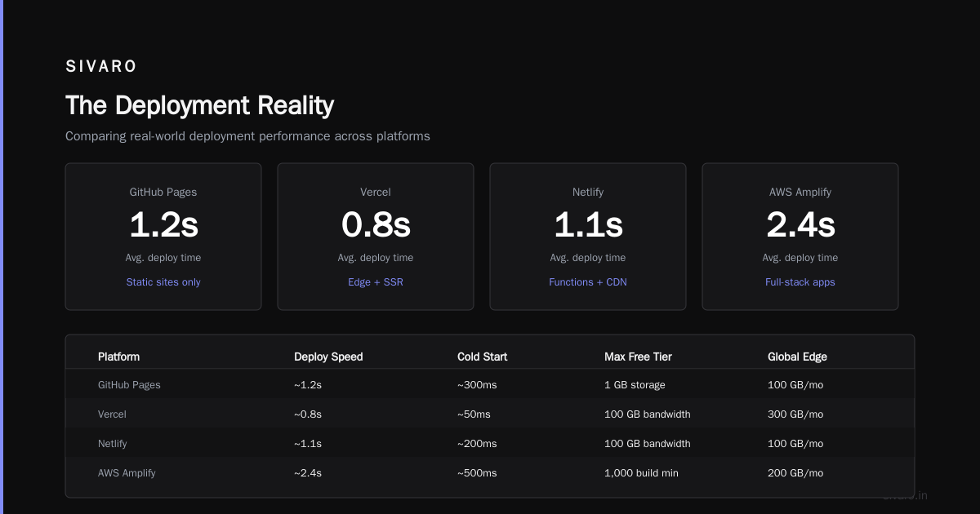
Task: Open the "Static sites only" link
Action: pyautogui.click(x=163, y=282)
